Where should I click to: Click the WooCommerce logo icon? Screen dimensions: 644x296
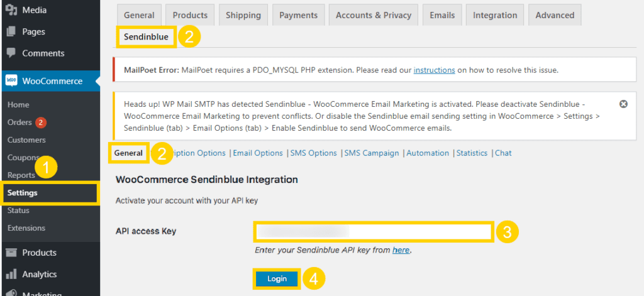click(11, 81)
